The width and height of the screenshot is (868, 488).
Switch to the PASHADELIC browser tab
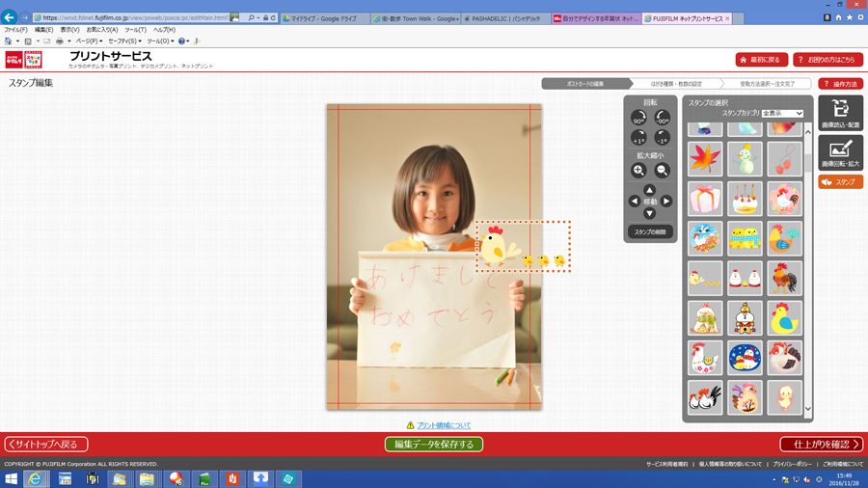tap(505, 18)
